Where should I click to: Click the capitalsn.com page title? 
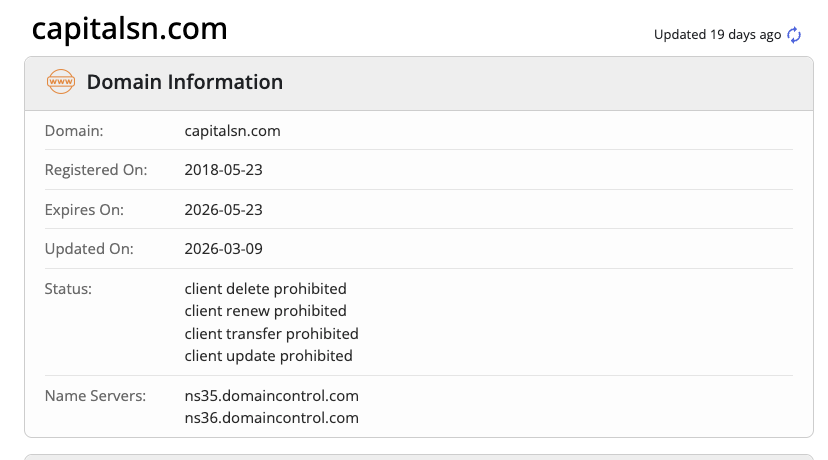[130, 29]
